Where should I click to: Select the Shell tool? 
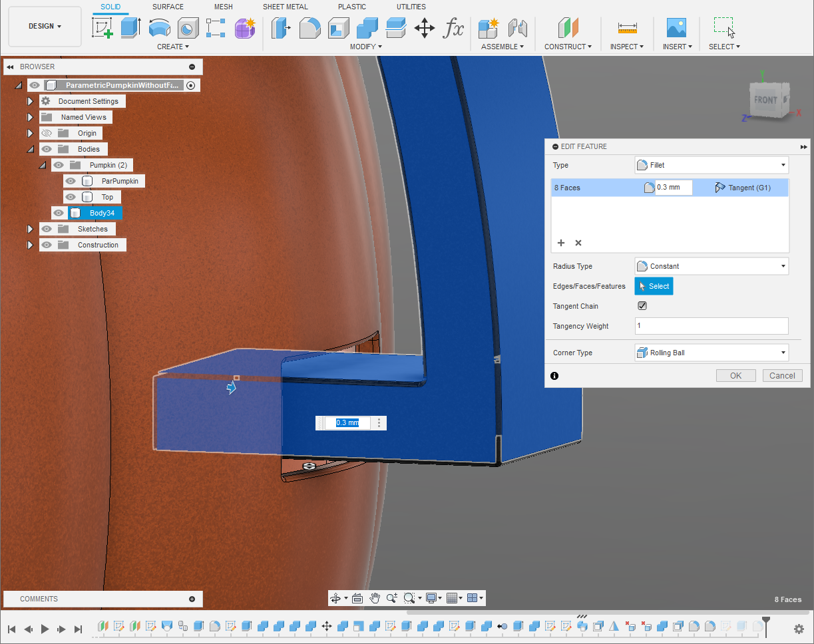click(x=339, y=28)
